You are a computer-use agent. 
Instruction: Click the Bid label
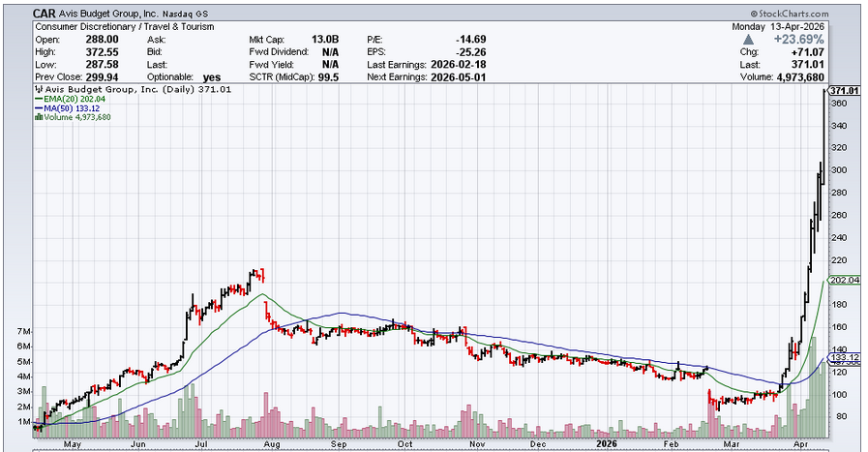(155, 52)
